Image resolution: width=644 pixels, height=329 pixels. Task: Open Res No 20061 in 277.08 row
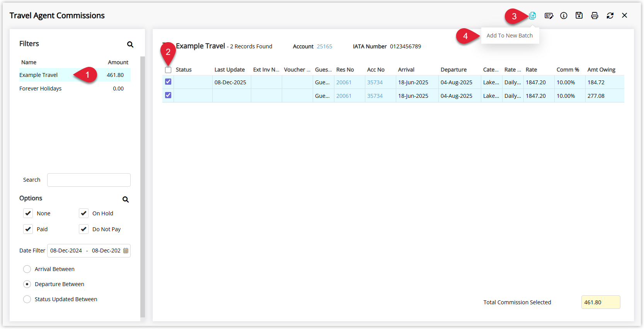(344, 96)
